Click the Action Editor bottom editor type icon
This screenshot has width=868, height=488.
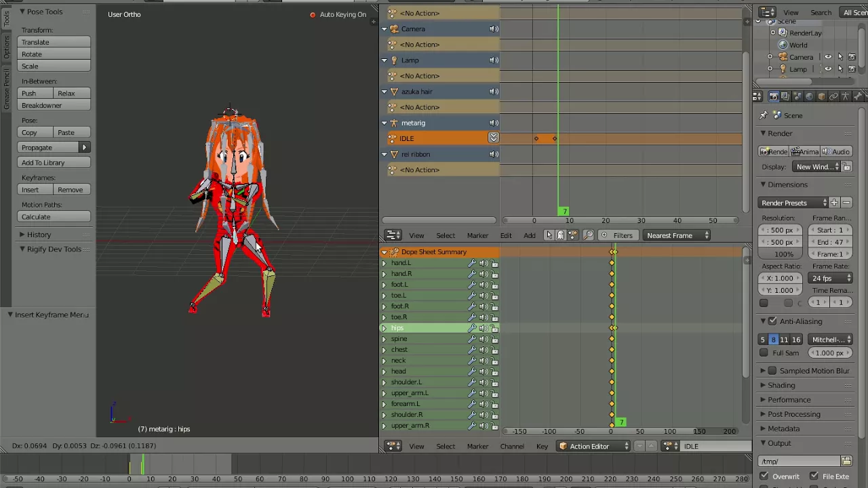(x=393, y=446)
